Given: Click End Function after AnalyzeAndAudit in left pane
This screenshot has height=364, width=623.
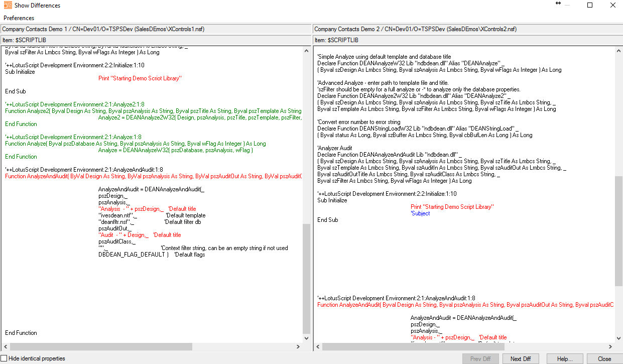Looking at the screenshot, I should [x=21, y=333].
